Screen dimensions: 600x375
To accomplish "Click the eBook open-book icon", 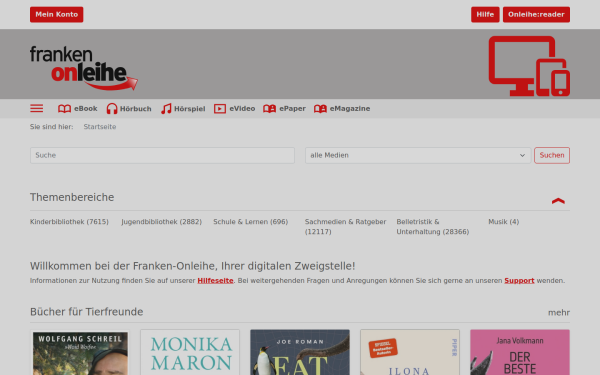I will click(x=64, y=109).
